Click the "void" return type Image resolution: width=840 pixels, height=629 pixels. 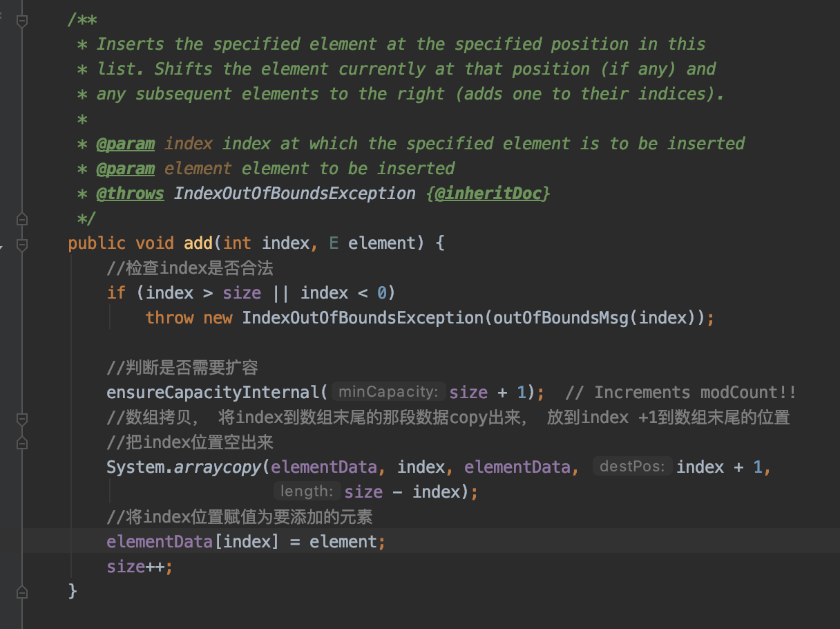(x=155, y=243)
